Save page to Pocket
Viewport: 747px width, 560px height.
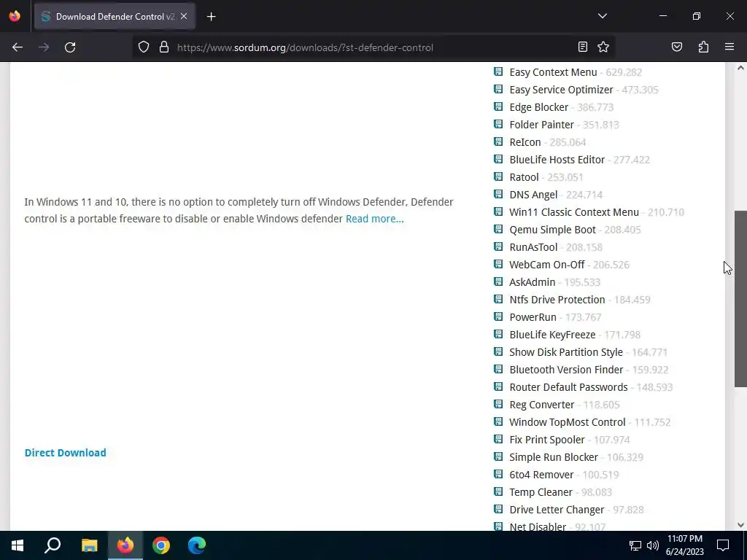[676, 47]
